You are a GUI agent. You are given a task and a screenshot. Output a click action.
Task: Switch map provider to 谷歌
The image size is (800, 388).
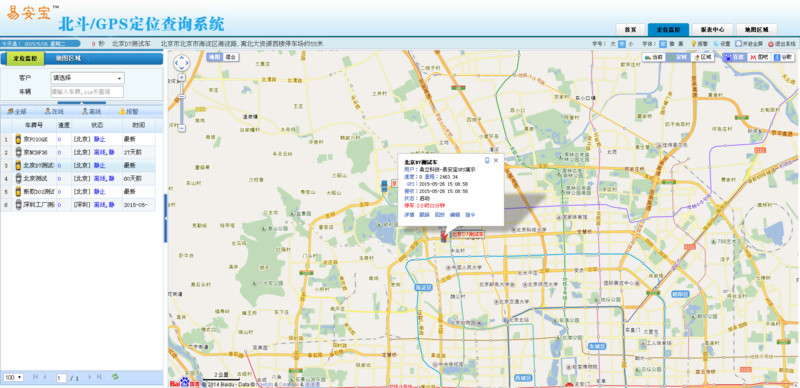coord(784,58)
